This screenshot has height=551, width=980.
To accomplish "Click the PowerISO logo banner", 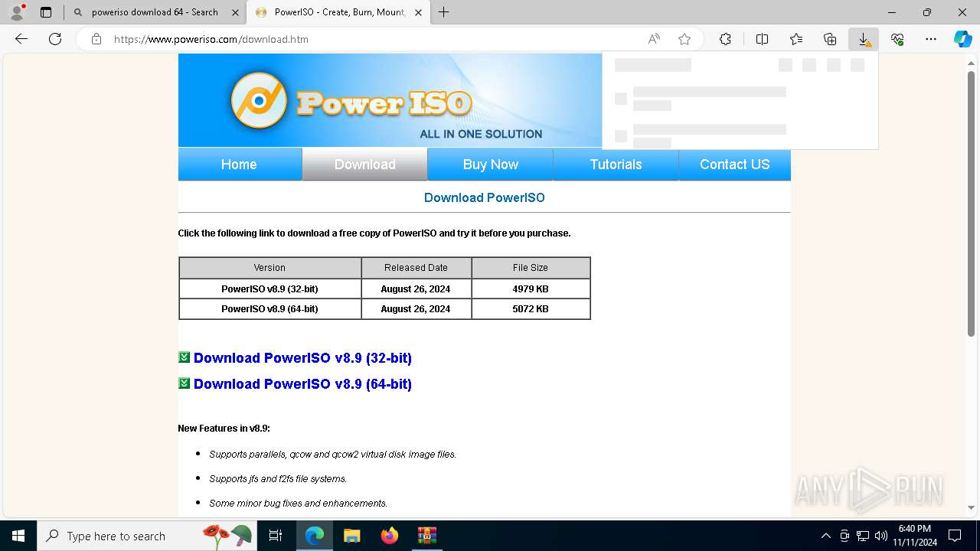I will tap(390, 100).
